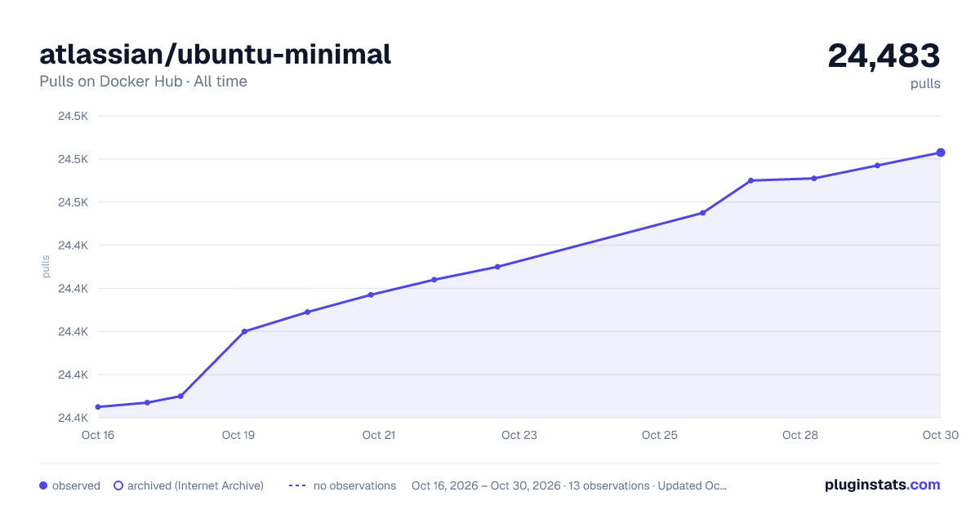
Task: Click the Oct 16 axis label
Action: (98, 435)
